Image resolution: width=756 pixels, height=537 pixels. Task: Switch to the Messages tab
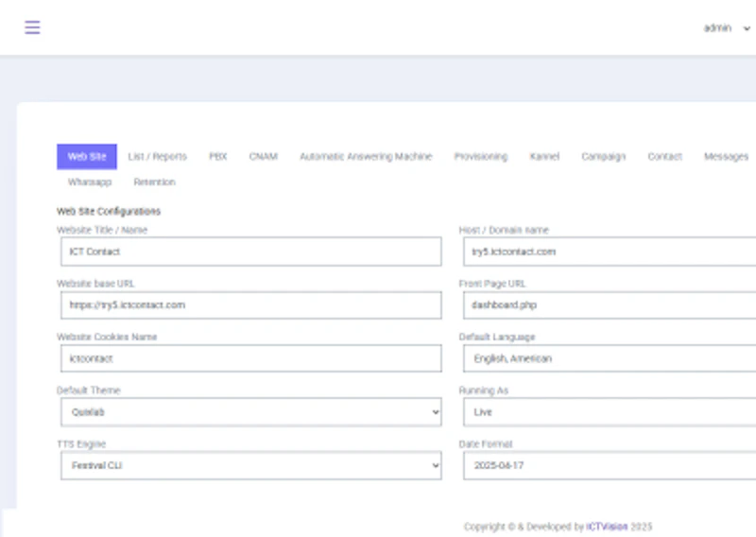726,156
